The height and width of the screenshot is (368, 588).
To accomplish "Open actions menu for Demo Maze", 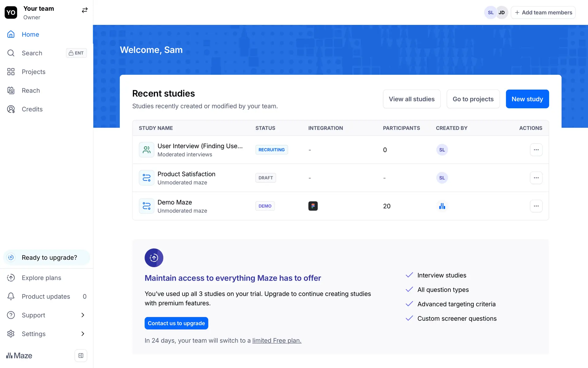I will coord(536,206).
